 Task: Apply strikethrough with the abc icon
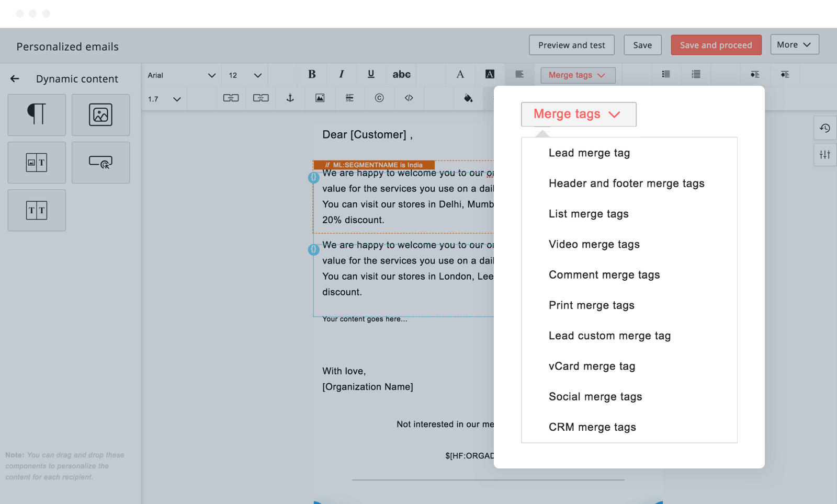pyautogui.click(x=401, y=74)
